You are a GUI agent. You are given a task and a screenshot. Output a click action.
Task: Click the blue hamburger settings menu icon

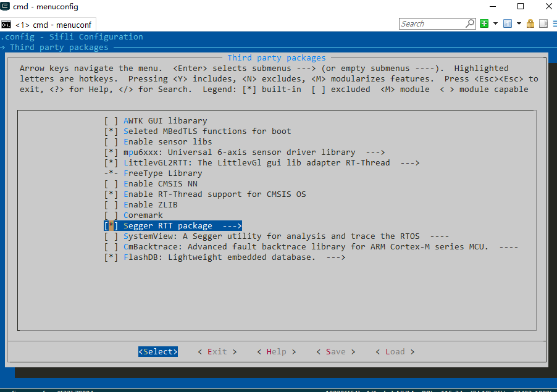pyautogui.click(x=554, y=23)
